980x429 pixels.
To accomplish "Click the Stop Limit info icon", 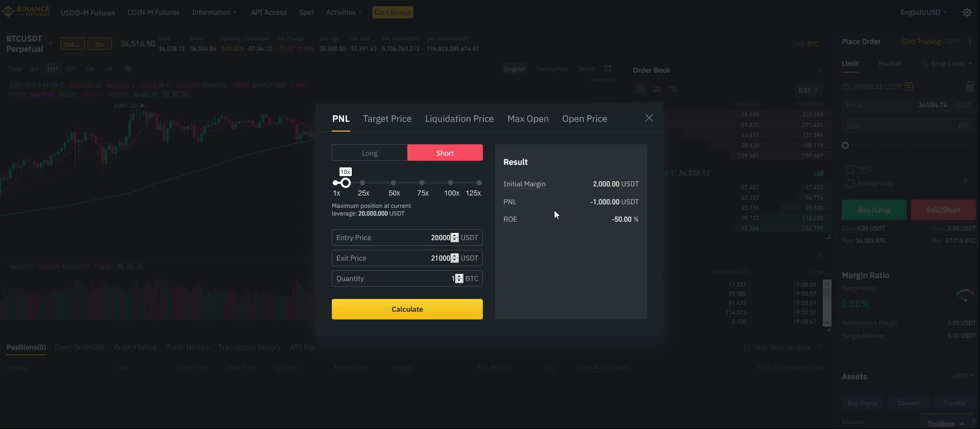I will coord(925,64).
